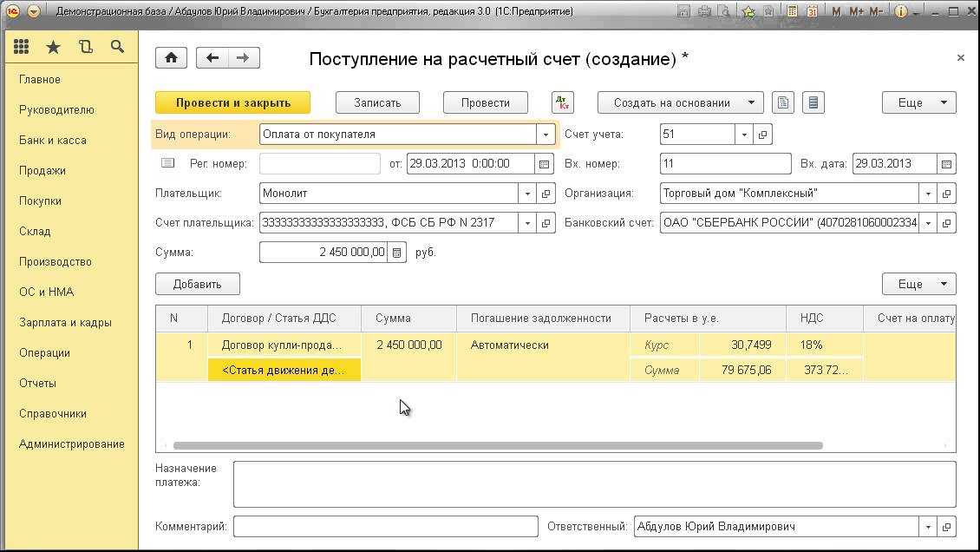Click the table horizontal scrollbar
The height and width of the screenshot is (552, 980).
(x=498, y=446)
